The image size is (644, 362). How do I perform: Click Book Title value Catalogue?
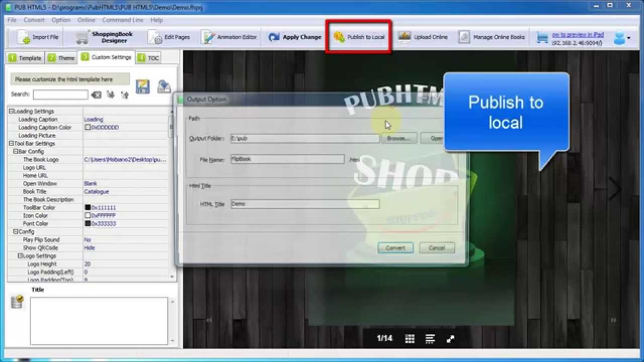(96, 192)
